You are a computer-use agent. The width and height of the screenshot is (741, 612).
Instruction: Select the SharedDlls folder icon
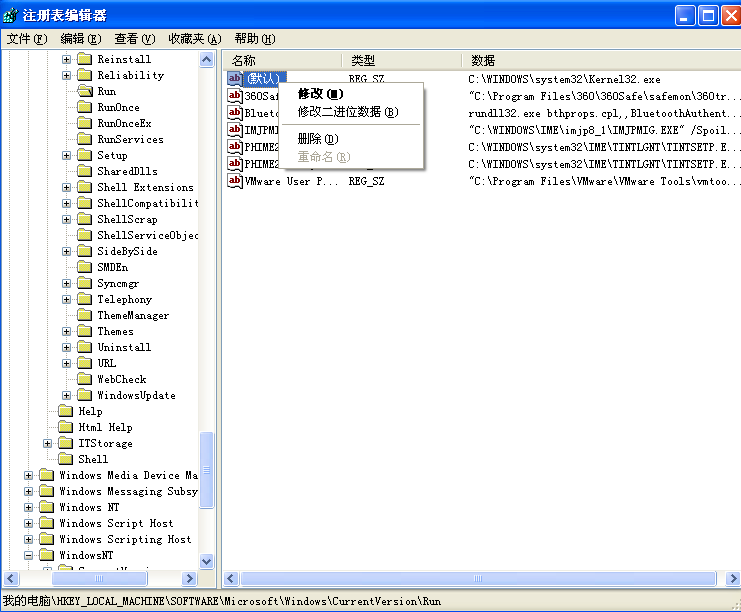coord(85,171)
